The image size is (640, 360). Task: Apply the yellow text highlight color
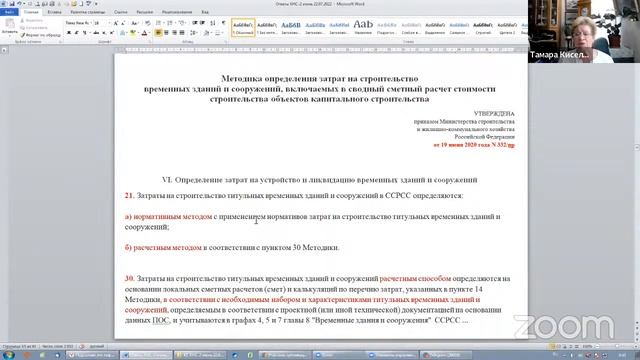(133, 33)
